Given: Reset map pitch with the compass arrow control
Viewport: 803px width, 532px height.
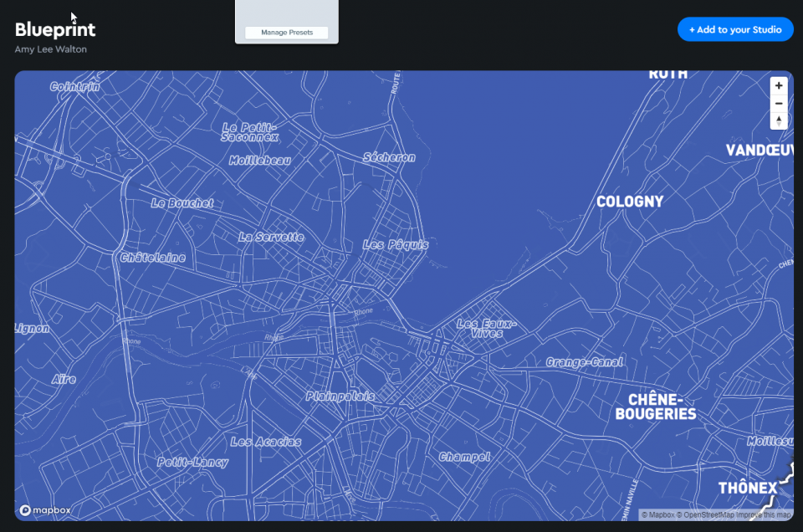Looking at the screenshot, I should 779,120.
